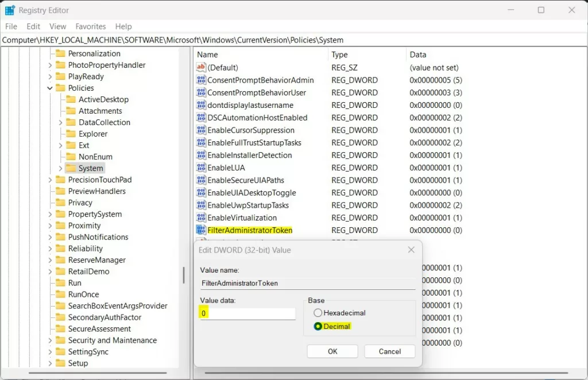Click the EnableInstallerDetection DWORD icon

[x=201, y=155]
